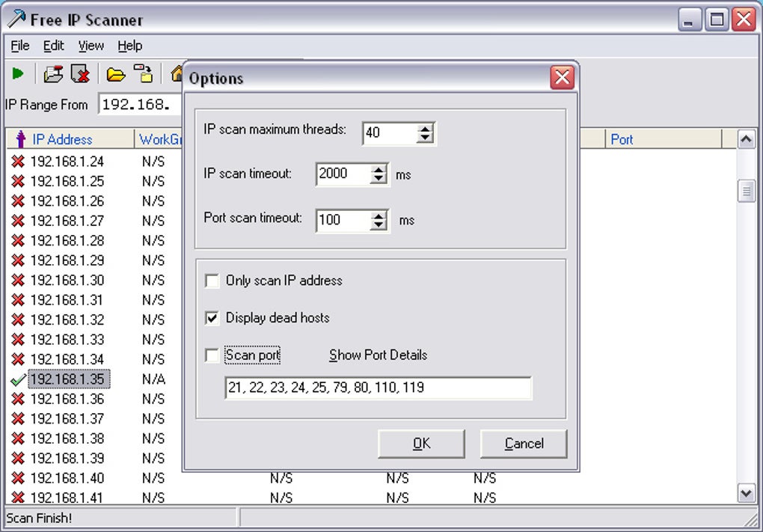This screenshot has height=532, width=763.
Task: Open the Edit menu
Action: pos(54,46)
